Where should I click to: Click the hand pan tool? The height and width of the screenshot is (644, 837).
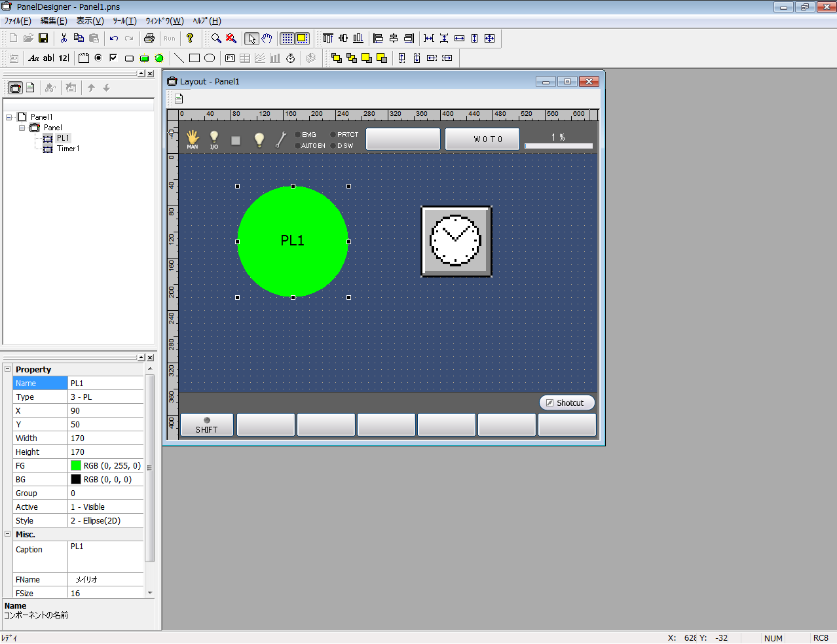267,39
